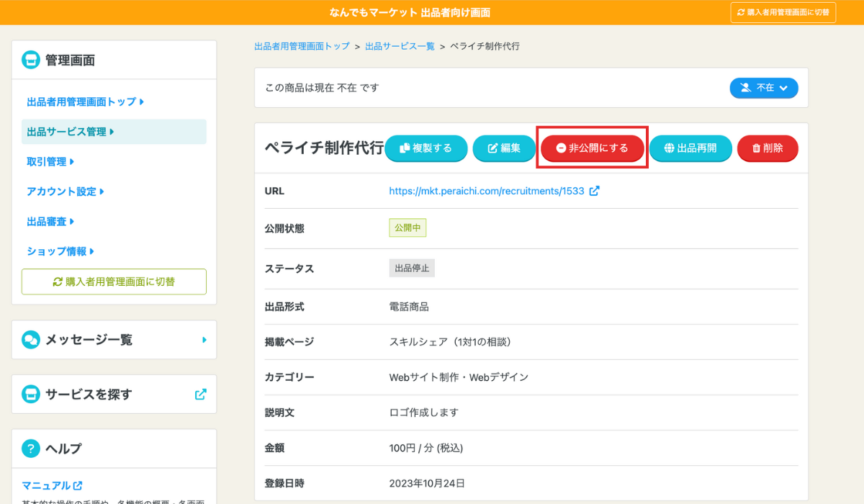The image size is (864, 504).
Task: Expand the 出品審査 menu arrow
Action: [72, 222]
